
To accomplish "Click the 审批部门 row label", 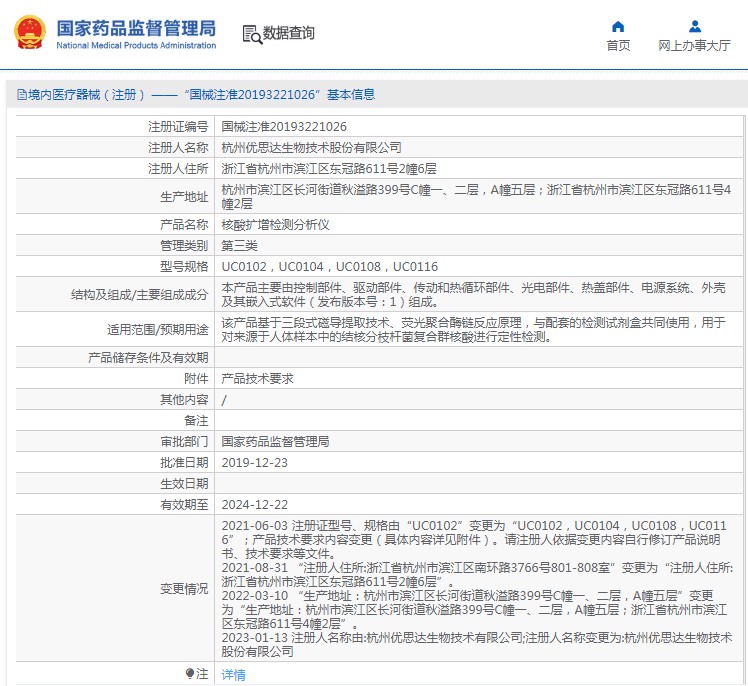I will 184,442.
